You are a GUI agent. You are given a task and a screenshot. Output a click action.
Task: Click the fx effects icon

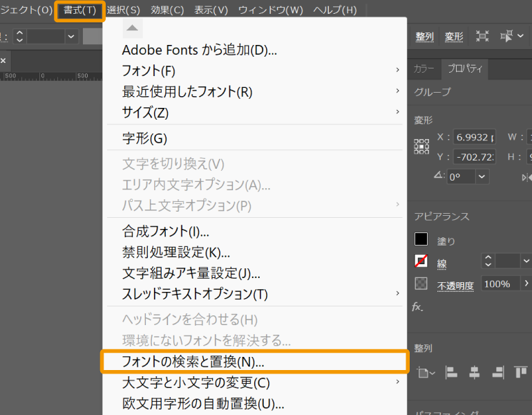417,306
